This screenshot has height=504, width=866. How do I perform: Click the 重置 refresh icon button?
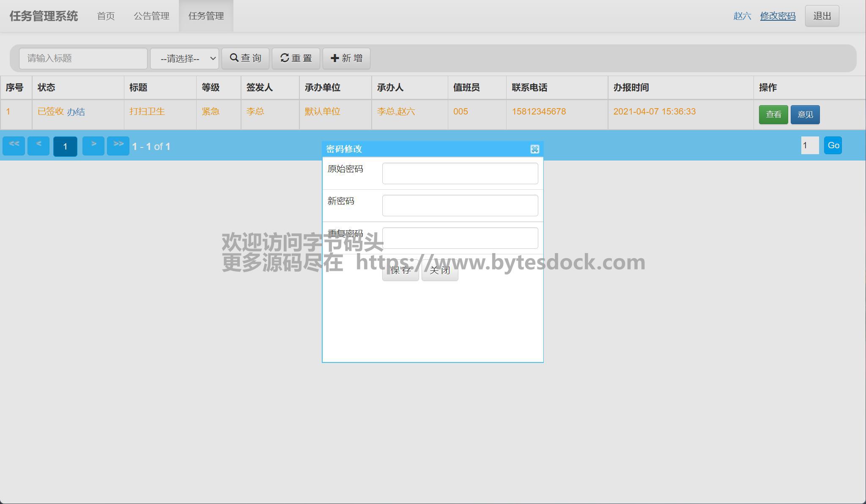point(296,58)
